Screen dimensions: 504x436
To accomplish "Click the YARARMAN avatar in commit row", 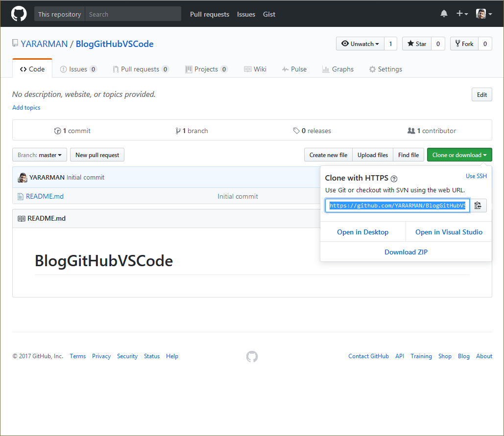I will (23, 178).
